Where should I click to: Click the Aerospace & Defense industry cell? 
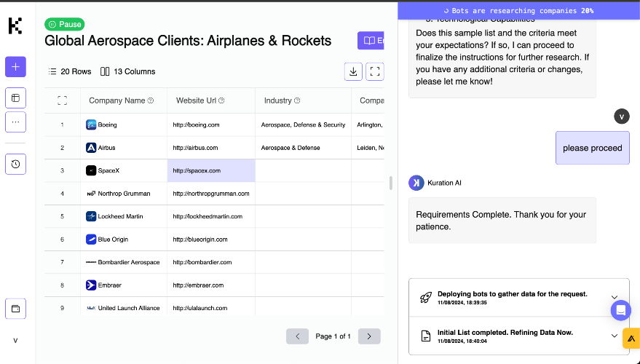click(304, 147)
